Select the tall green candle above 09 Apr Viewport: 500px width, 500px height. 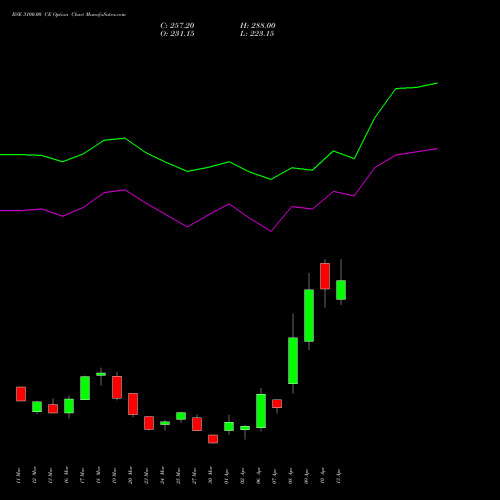point(309,315)
